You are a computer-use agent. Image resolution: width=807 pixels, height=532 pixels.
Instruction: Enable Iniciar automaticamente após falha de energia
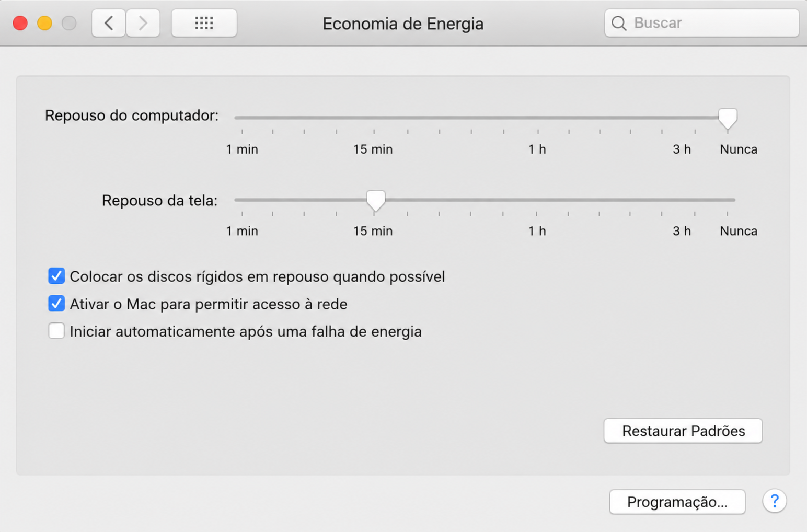[x=56, y=331]
